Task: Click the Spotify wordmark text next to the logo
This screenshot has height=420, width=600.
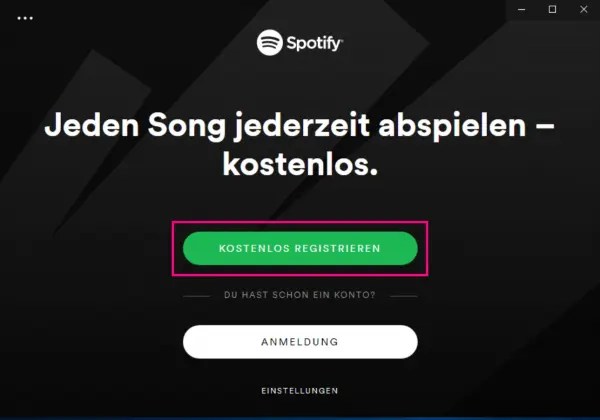Action: tap(315, 43)
